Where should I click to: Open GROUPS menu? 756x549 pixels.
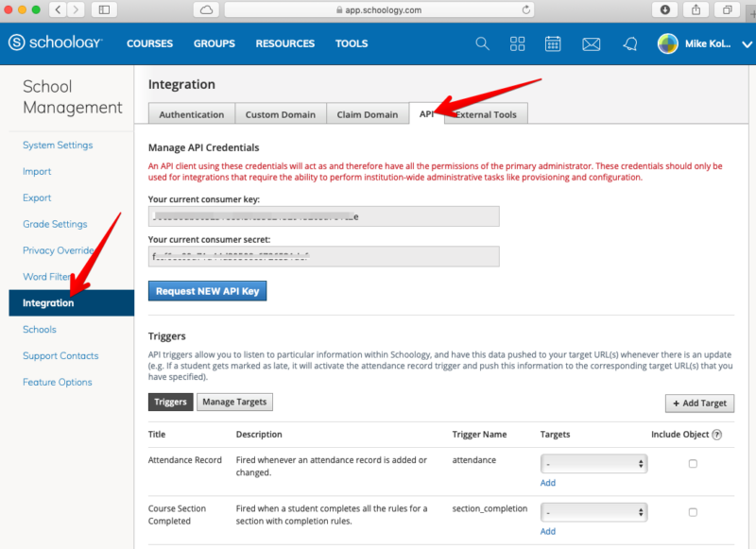pos(215,43)
